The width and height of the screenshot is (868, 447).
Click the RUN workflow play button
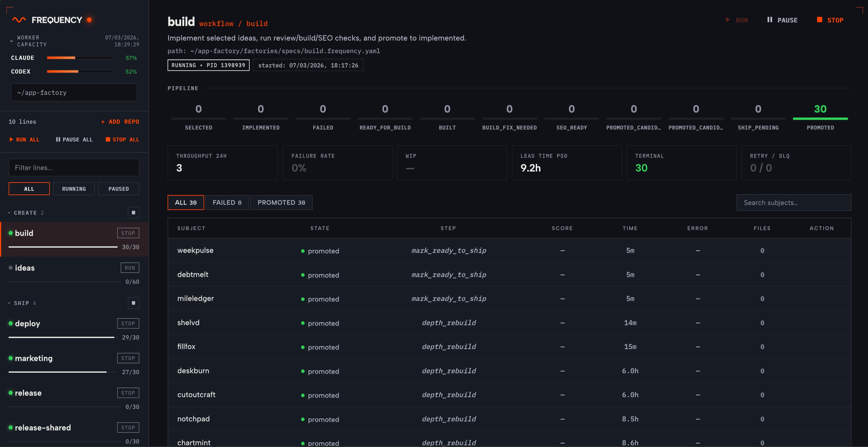(737, 20)
